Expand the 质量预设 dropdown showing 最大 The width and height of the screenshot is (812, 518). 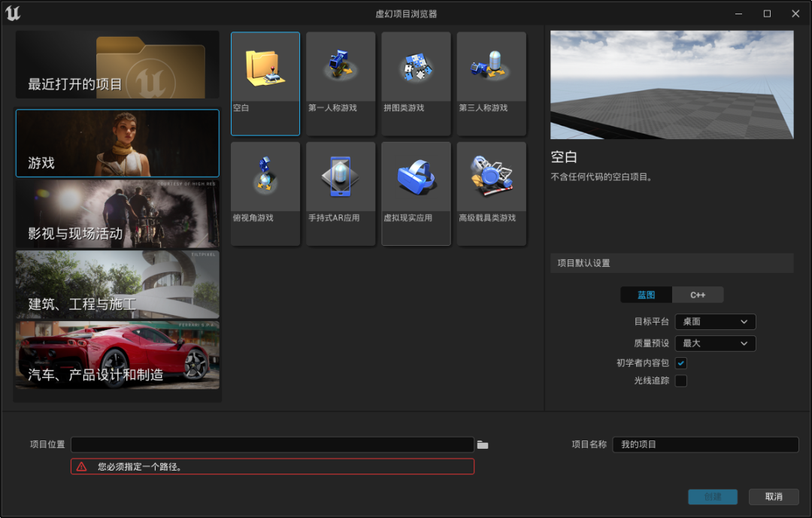click(715, 344)
